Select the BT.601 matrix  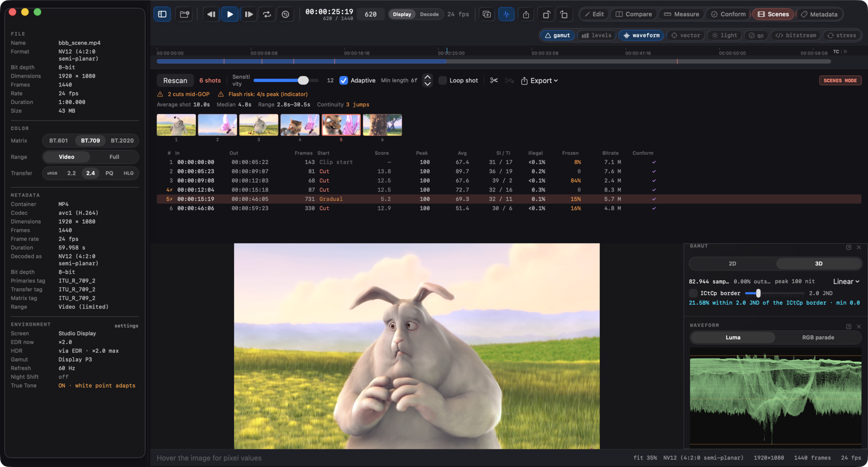(58, 141)
